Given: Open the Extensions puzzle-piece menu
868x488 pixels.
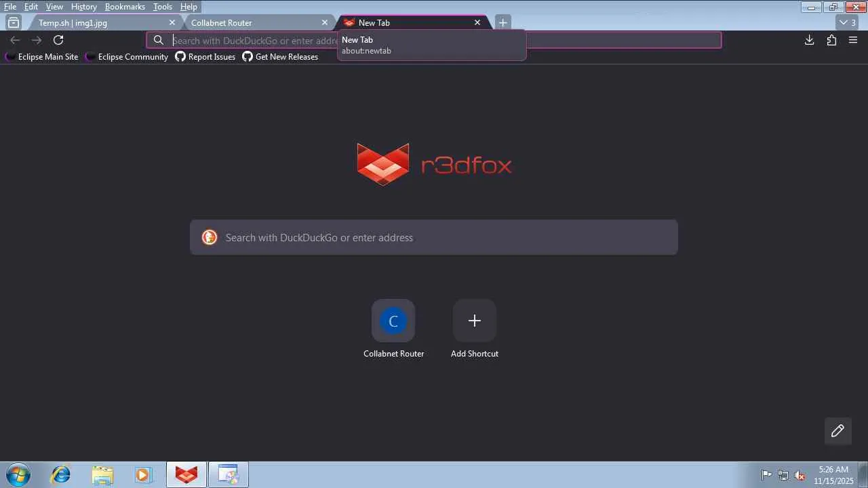Looking at the screenshot, I should tap(831, 40).
